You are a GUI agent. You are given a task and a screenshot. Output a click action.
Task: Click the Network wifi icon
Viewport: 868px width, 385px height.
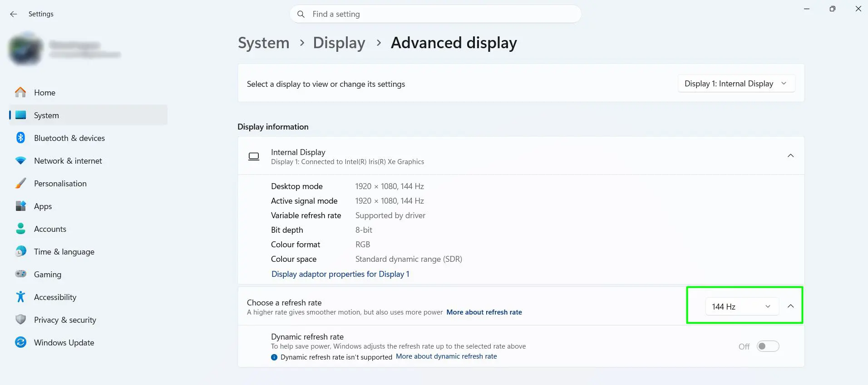[x=20, y=160]
